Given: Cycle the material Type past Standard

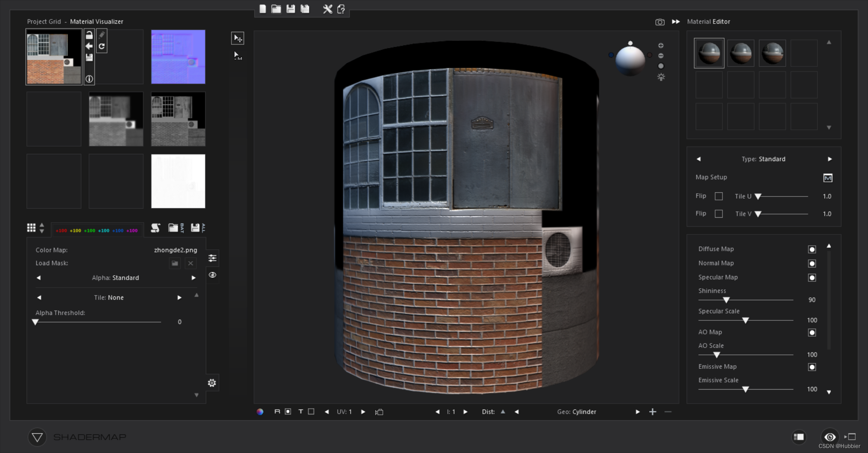Looking at the screenshot, I should (x=830, y=159).
